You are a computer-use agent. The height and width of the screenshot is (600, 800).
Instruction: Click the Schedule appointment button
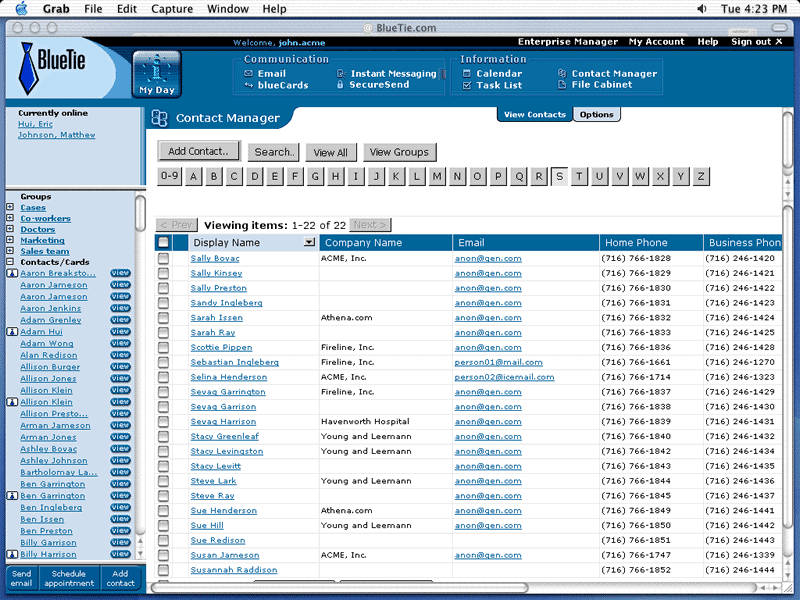[69, 579]
